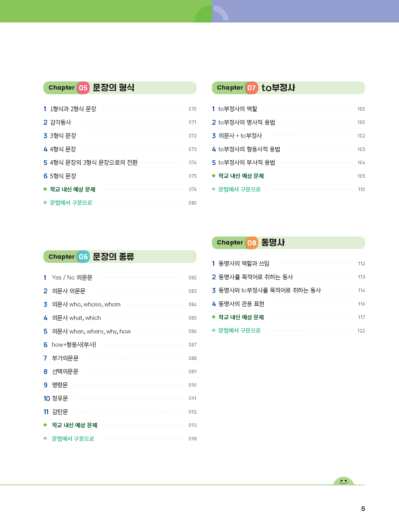399x532 pixels.
Task: Click green diamond beside Chapter 05 학교 내신 예상 문제
Action: [x=45, y=189]
